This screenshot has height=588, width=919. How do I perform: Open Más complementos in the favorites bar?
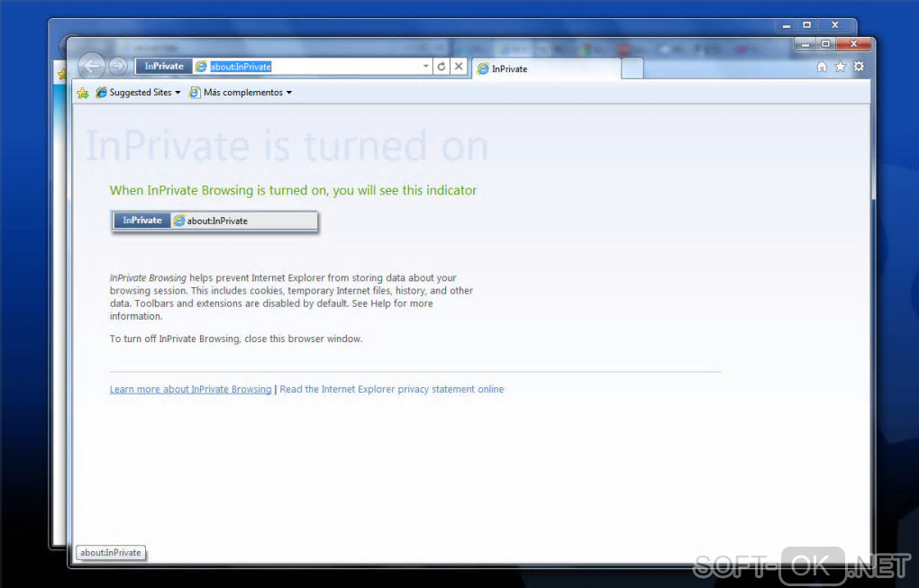[x=241, y=93]
